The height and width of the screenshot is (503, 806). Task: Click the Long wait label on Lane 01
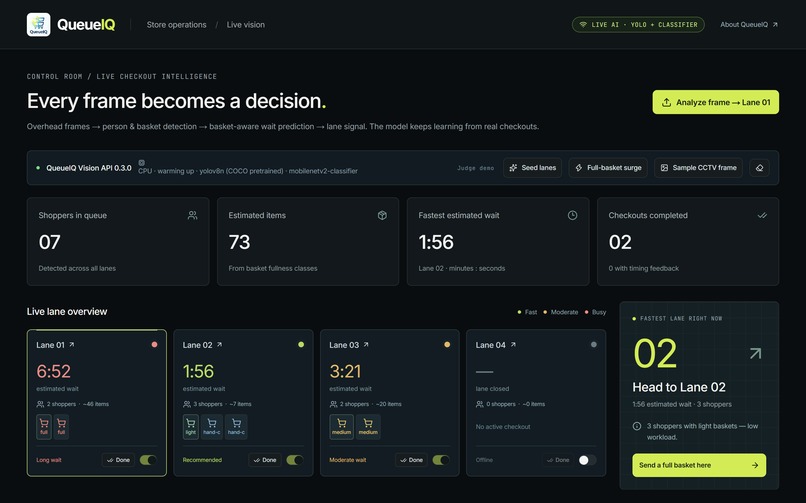49,460
